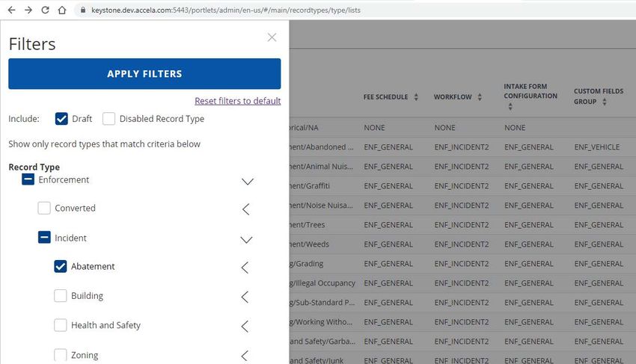Click NONE in Fee Schedule column
This screenshot has height=364, width=636.
(x=374, y=128)
